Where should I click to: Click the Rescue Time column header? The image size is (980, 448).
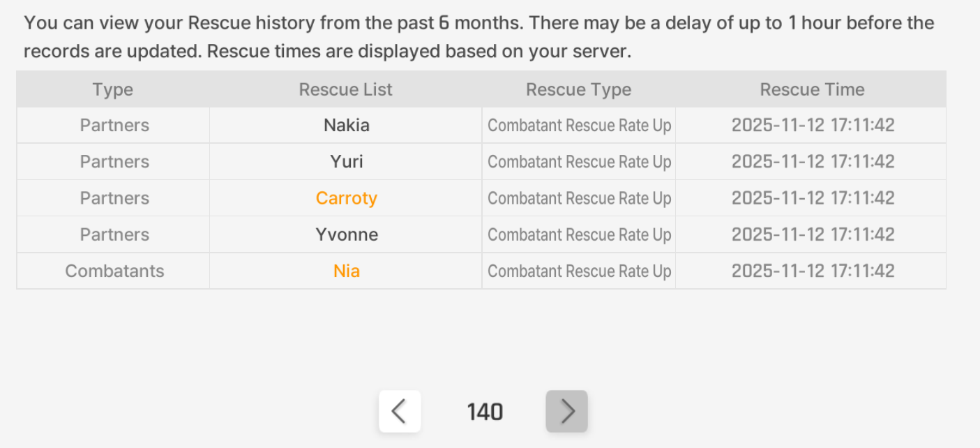[812, 89]
